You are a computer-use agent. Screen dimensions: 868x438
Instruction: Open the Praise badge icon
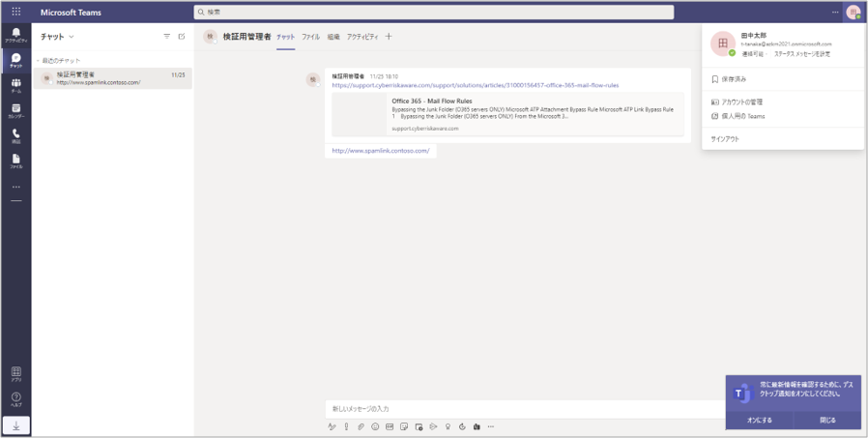click(x=448, y=426)
